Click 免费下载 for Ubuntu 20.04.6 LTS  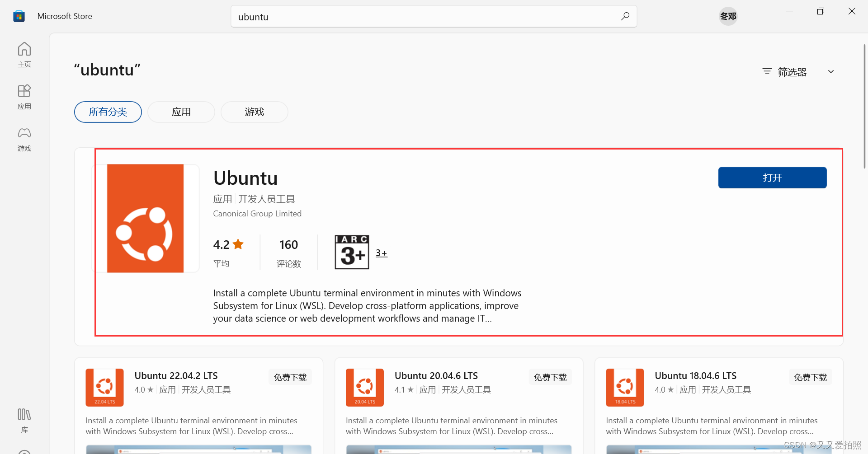click(550, 377)
